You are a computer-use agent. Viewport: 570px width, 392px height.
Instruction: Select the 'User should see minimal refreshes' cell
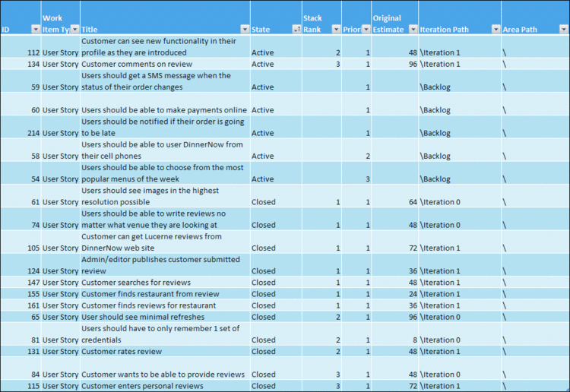pyautogui.click(x=146, y=317)
